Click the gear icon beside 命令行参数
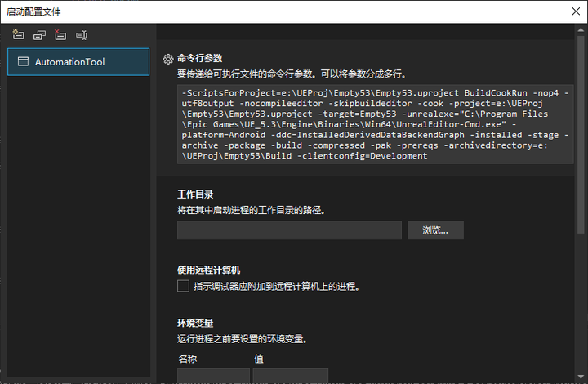Screen dimensions: 588x384 [x=168, y=59]
